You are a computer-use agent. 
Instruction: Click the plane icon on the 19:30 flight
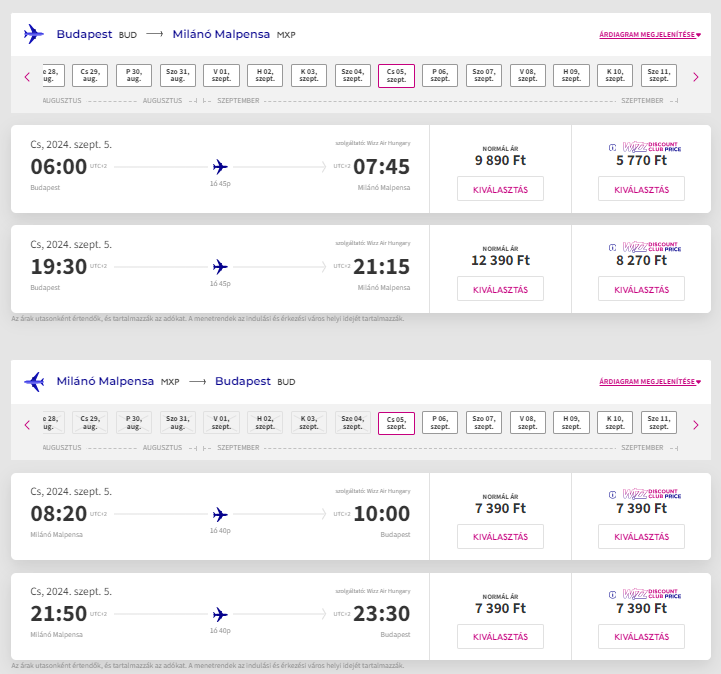(221, 266)
